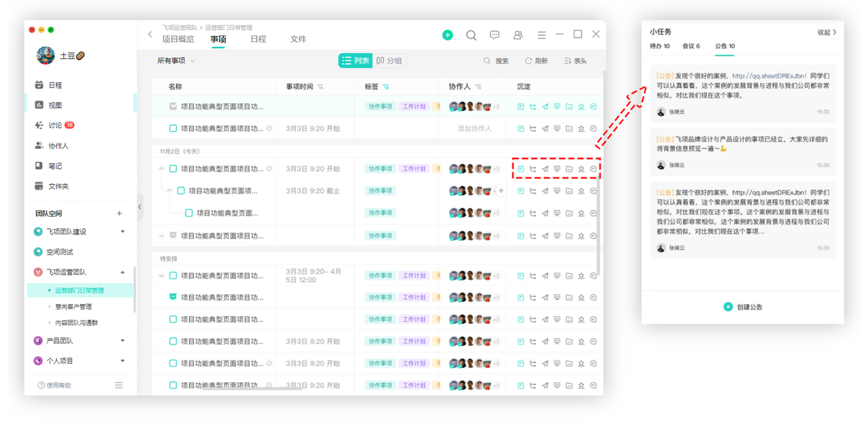Click the plus icon beside 团队空间
The height and width of the screenshot is (422, 868).
click(119, 213)
